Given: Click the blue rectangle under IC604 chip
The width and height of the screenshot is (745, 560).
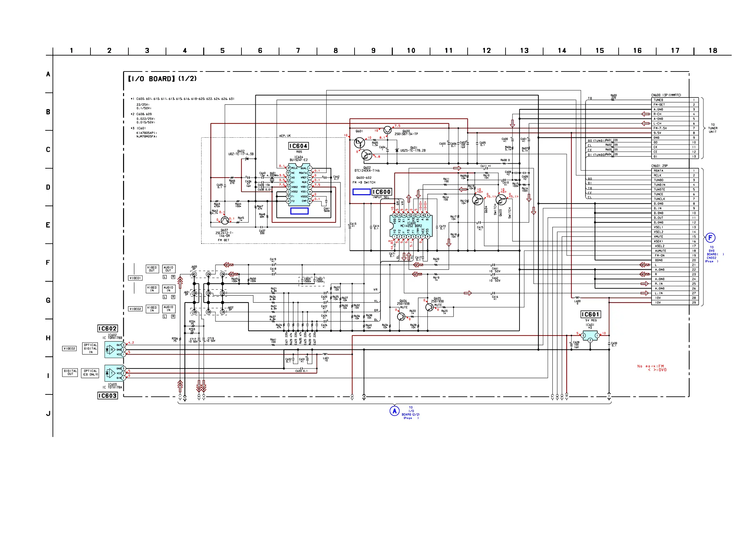Looking at the screenshot, I should click(299, 211).
